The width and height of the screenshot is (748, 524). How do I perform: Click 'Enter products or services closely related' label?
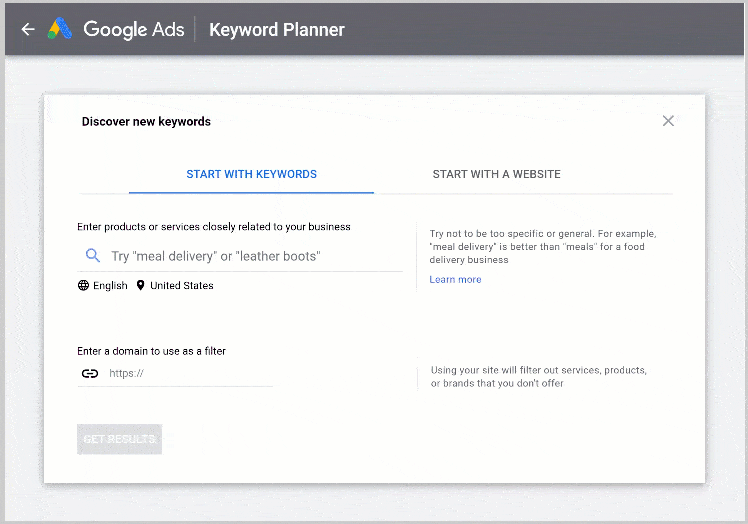coord(214,227)
